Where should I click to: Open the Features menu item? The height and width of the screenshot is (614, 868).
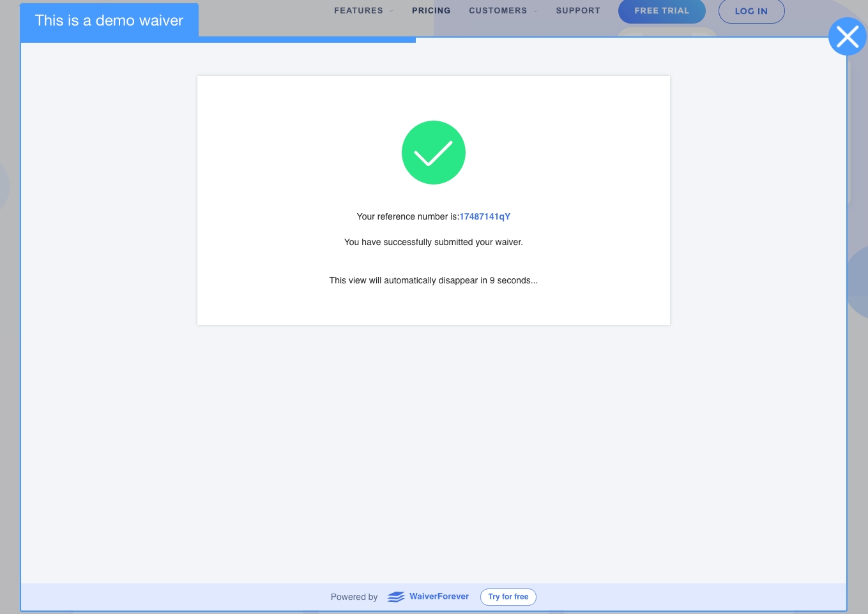[358, 11]
